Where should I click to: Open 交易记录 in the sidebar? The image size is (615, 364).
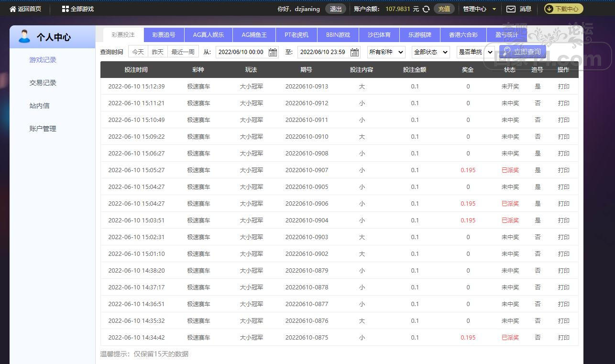43,83
